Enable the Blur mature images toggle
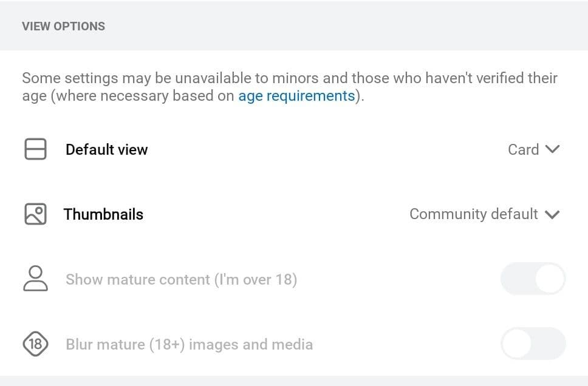The image size is (588, 386). tap(533, 344)
